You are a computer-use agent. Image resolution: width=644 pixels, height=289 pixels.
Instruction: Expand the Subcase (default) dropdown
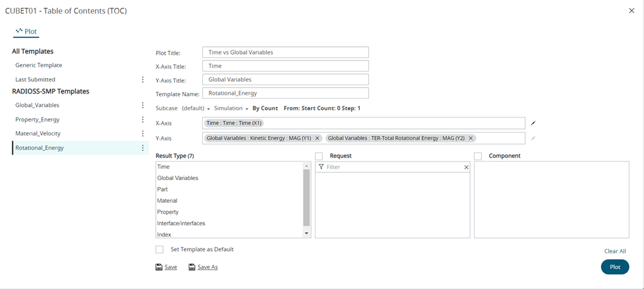196,108
